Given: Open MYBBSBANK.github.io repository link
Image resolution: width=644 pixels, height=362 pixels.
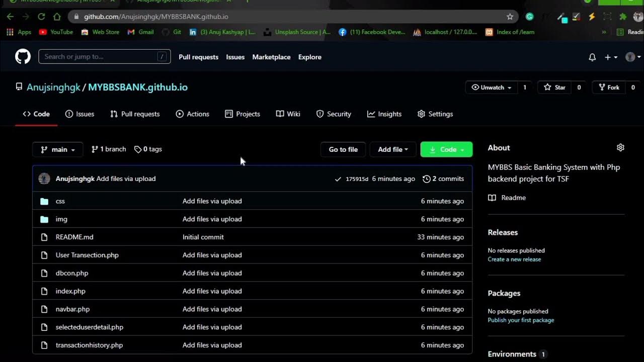Looking at the screenshot, I should click(x=138, y=87).
